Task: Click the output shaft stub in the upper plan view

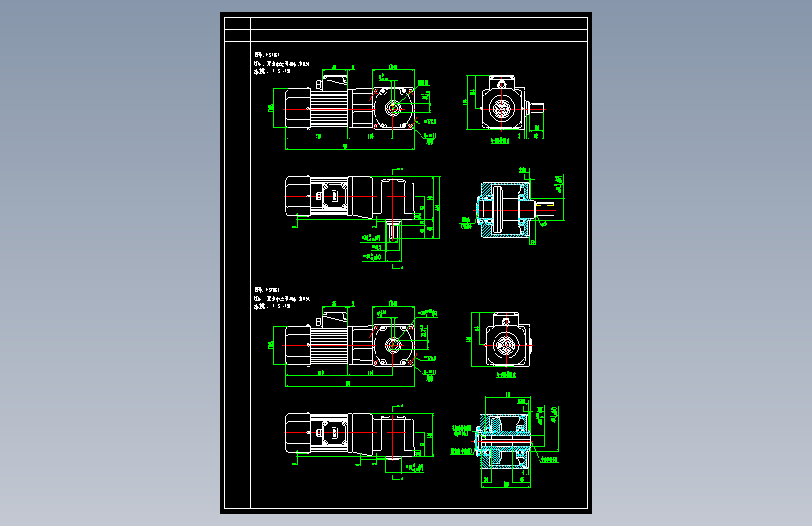Action: tap(393, 229)
